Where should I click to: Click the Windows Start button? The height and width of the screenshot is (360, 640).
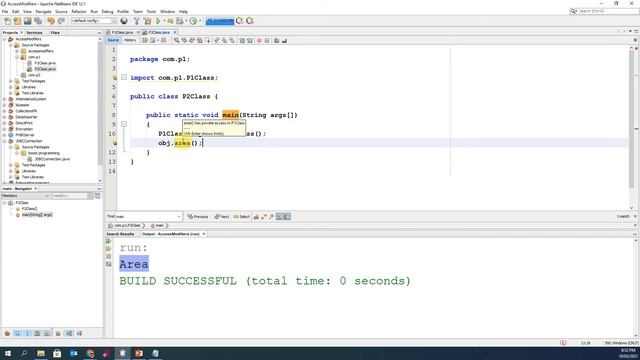pos(8,353)
